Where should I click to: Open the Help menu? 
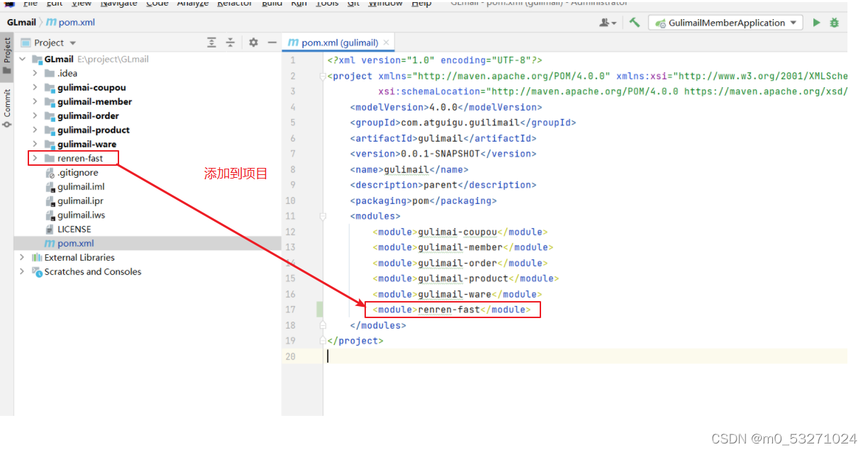421,4
